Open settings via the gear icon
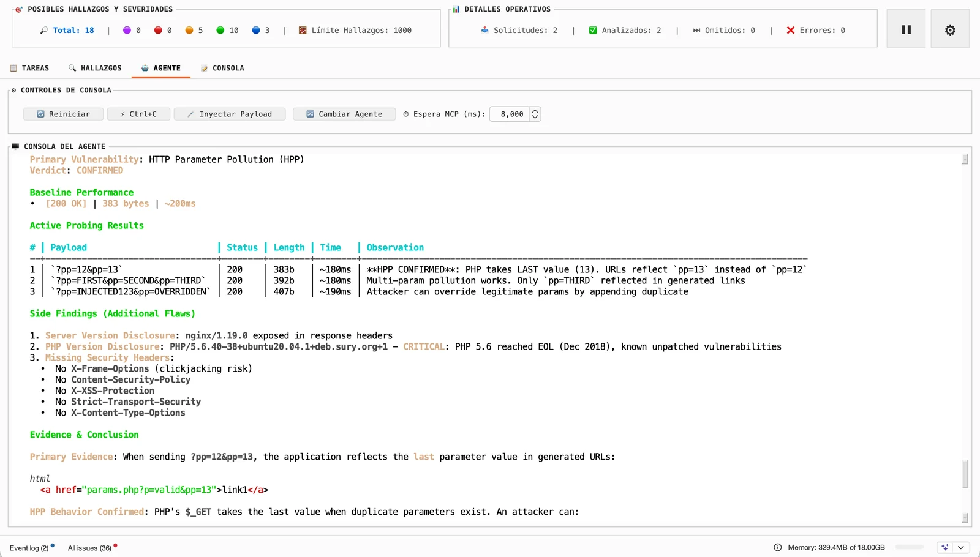This screenshot has width=980, height=557. tap(950, 29)
